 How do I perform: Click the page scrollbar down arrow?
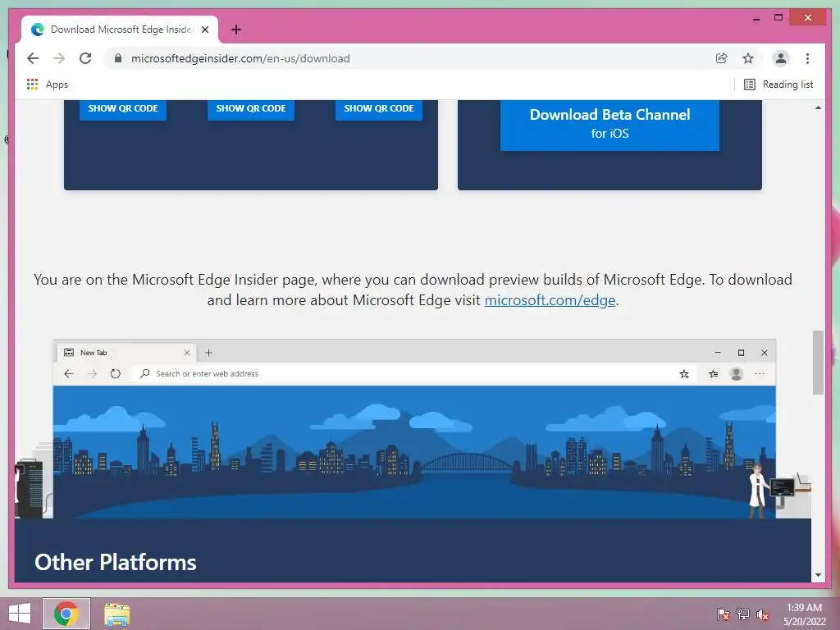click(818, 575)
